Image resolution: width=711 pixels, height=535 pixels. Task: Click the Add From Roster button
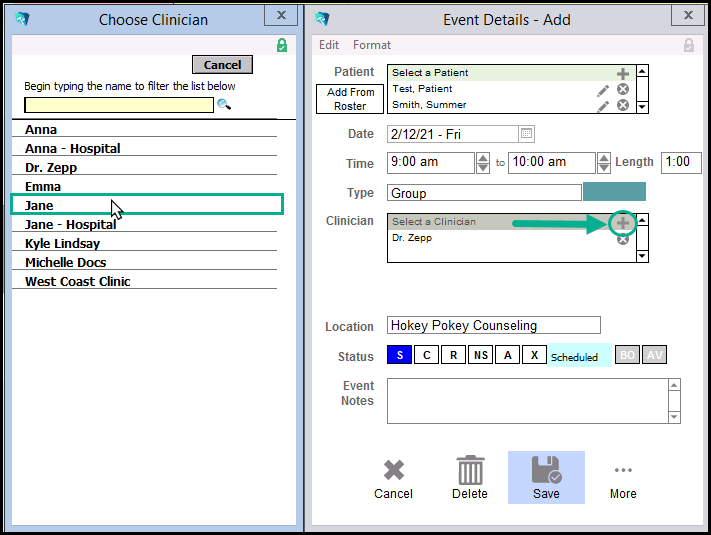350,99
